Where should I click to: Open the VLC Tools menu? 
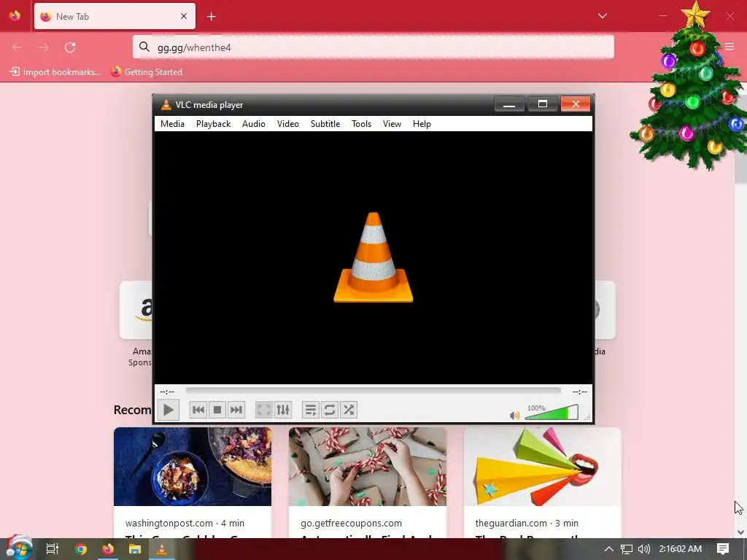point(362,124)
